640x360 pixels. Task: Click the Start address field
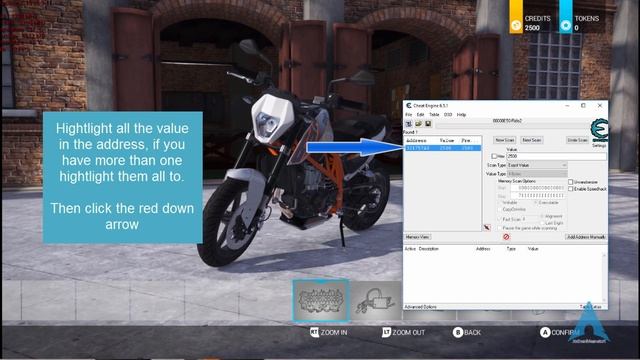click(x=538, y=188)
